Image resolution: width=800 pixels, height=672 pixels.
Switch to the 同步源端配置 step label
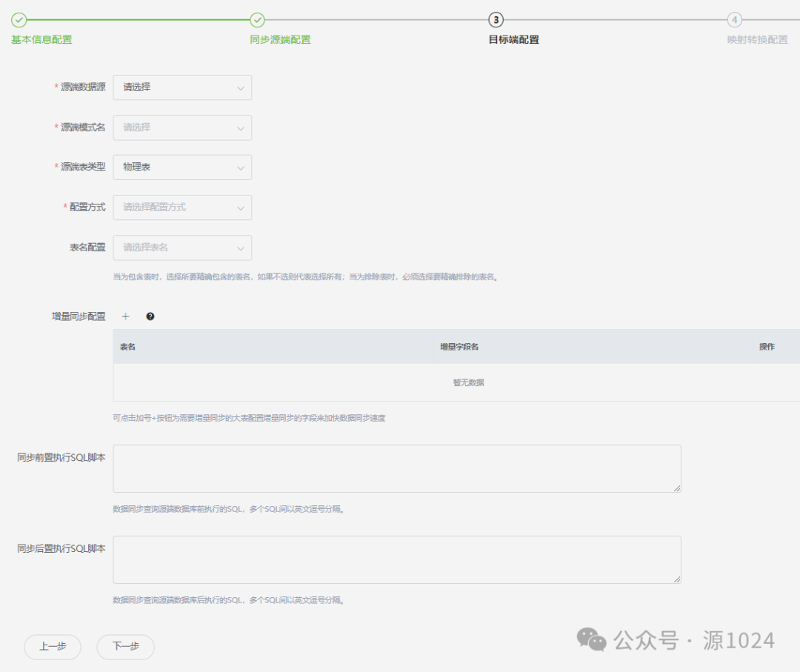click(x=280, y=40)
